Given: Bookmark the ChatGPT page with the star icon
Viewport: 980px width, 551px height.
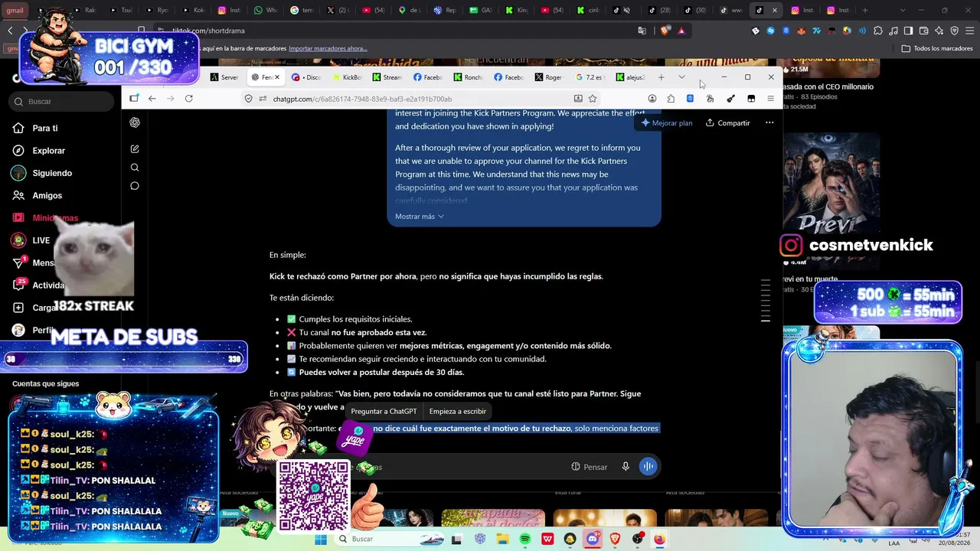Looking at the screenshot, I should (593, 98).
